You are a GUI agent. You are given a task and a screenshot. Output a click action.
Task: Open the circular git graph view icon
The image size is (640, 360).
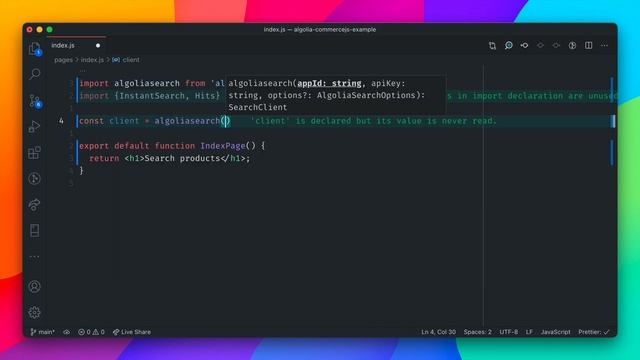point(35,178)
